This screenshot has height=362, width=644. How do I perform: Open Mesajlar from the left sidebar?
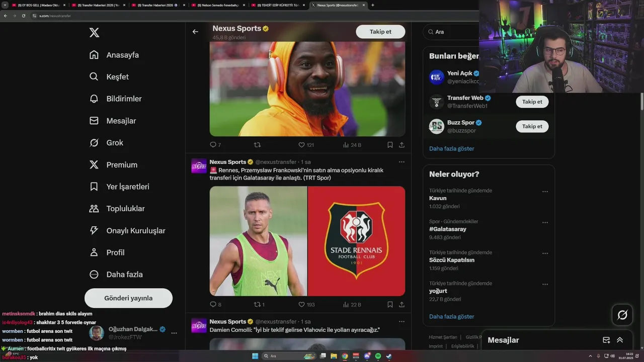(113, 121)
